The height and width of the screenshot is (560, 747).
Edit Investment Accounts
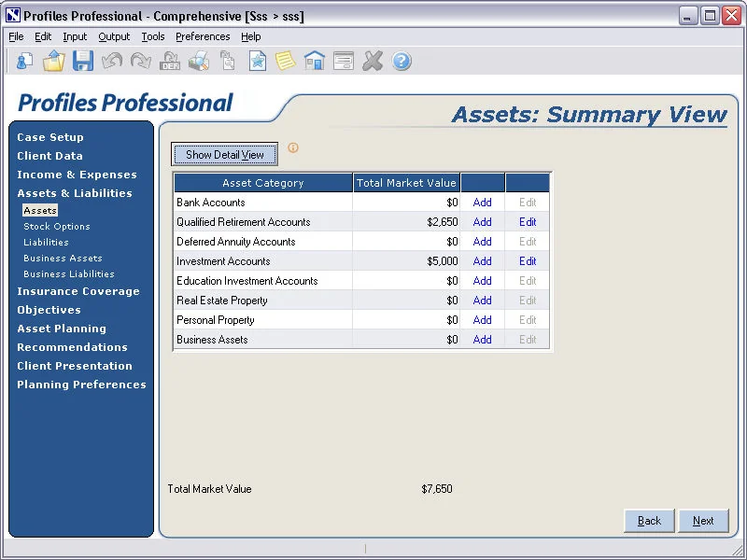(x=528, y=261)
